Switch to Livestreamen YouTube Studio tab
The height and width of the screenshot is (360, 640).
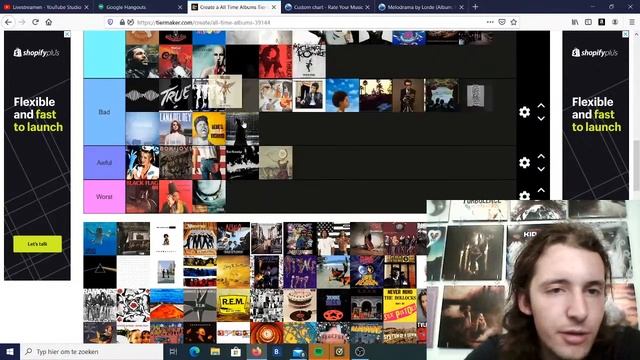(x=46, y=7)
